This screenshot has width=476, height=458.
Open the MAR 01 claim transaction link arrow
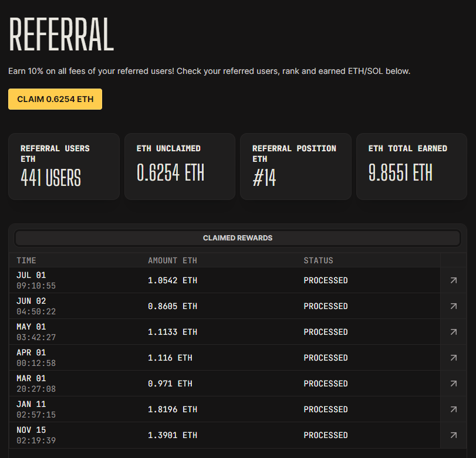[x=454, y=384]
